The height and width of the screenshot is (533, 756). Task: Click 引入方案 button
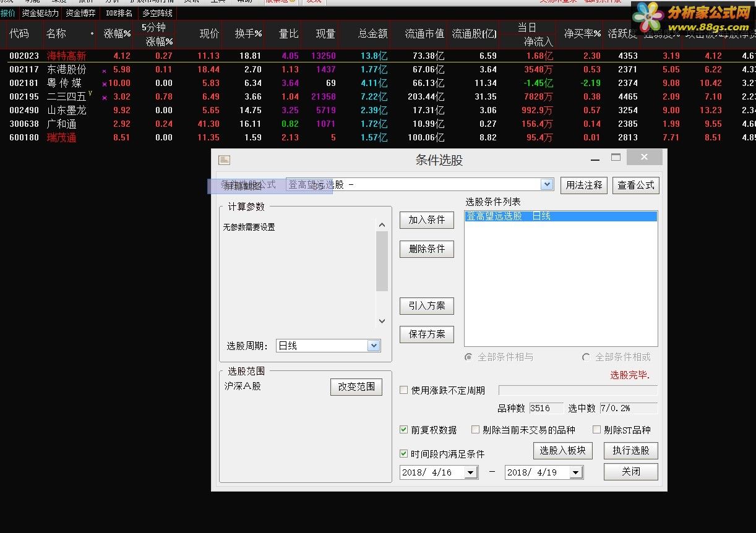427,305
